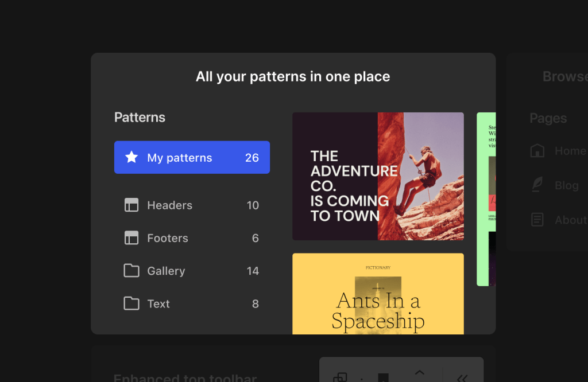Open the Adventure Co. pattern thumbnail
The image size is (588, 382).
tap(378, 177)
